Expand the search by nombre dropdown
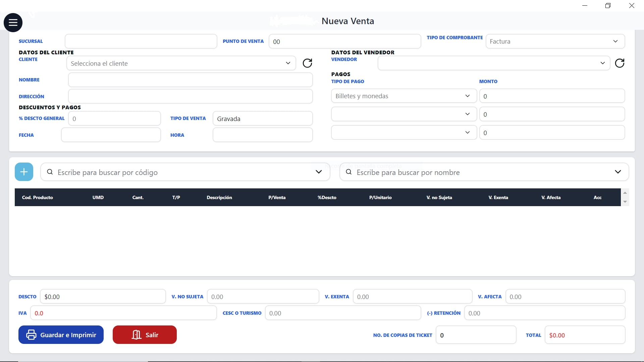644x362 pixels. 618,172
